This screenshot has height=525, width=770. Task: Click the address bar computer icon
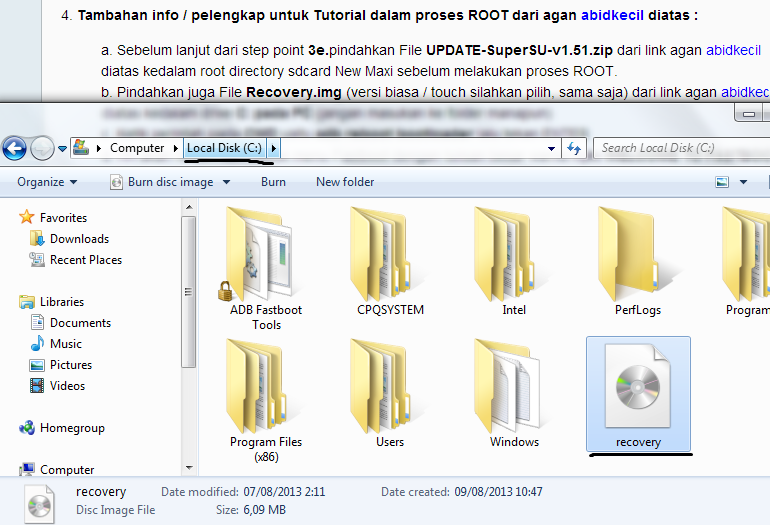(x=81, y=147)
